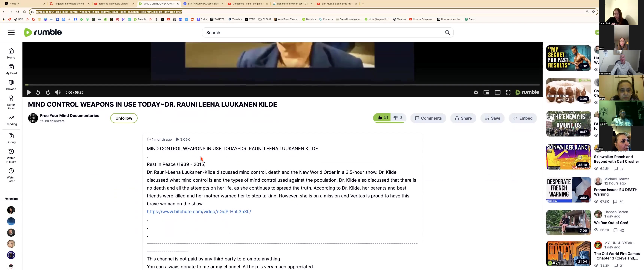Toggle theater mode on the player
Screen dimensions: 644x270
[497, 92]
